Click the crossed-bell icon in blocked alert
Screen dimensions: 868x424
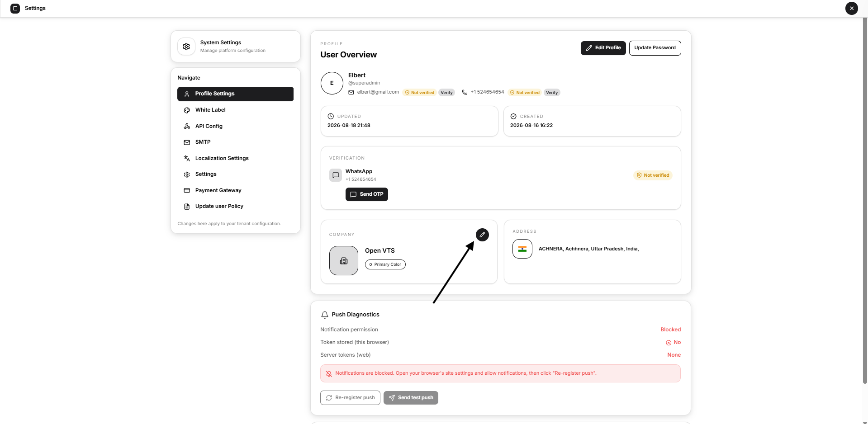[329, 373]
